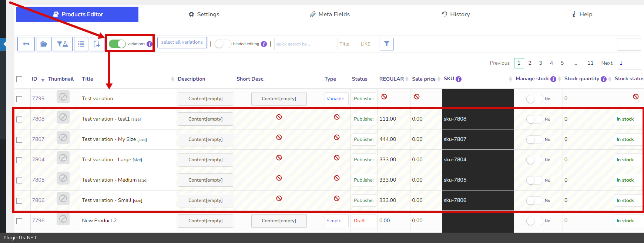Toggle Manage stock switch for product 7807
Image resolution: width=644 pixels, height=243 pixels.
pyautogui.click(x=534, y=139)
